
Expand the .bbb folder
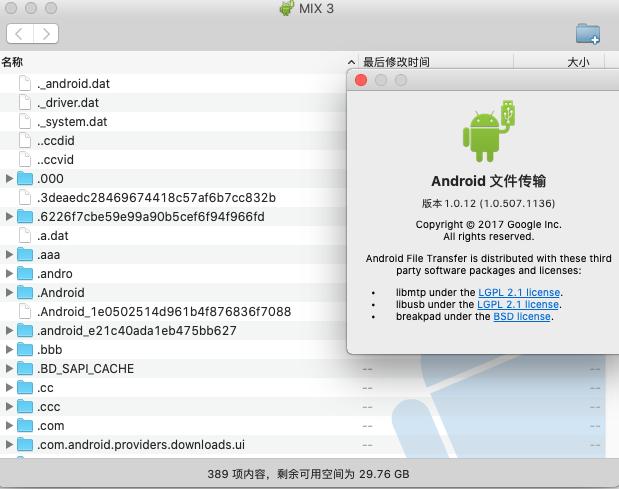pos(9,349)
